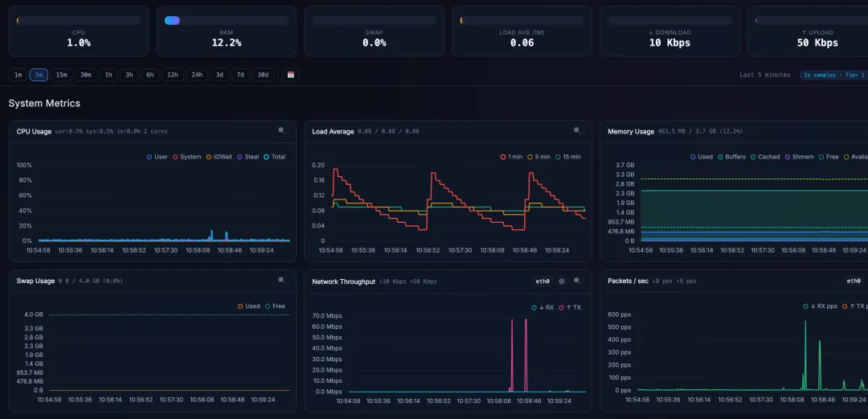
Task: Open eth0 interface selector in Network Throughput
Action: coord(543,281)
